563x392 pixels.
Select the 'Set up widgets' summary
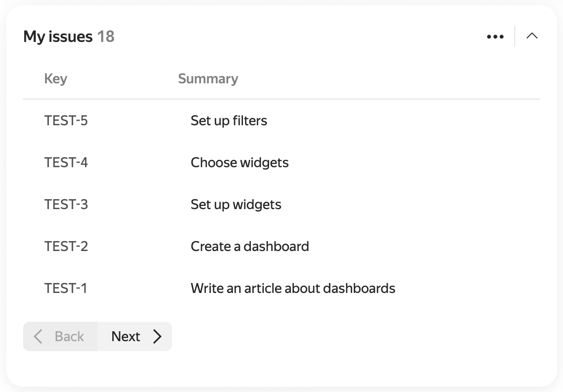pos(236,205)
